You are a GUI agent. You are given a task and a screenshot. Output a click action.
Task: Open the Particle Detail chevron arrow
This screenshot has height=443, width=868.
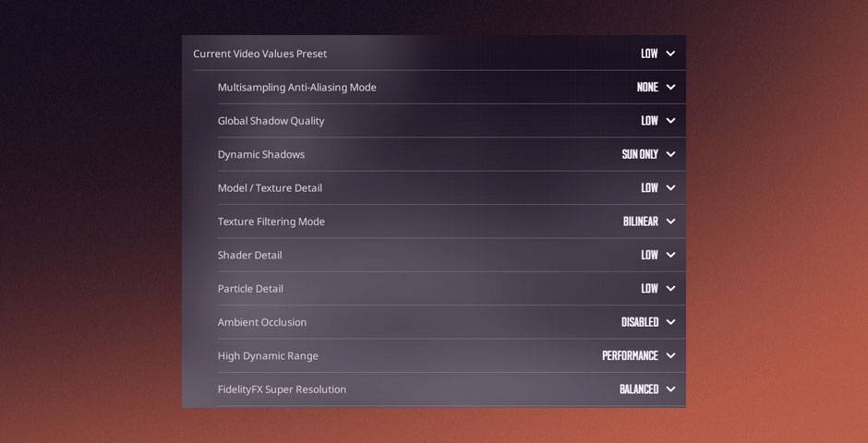coord(670,289)
